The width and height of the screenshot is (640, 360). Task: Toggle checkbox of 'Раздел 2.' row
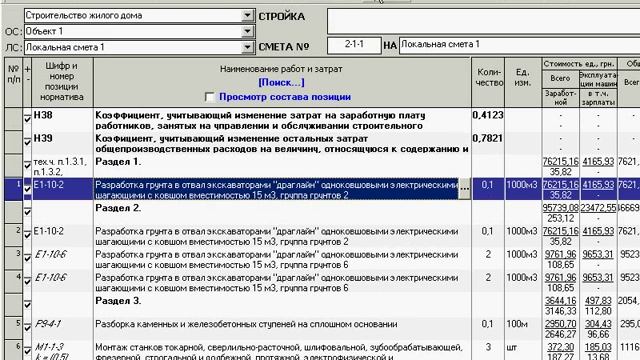click(x=27, y=212)
